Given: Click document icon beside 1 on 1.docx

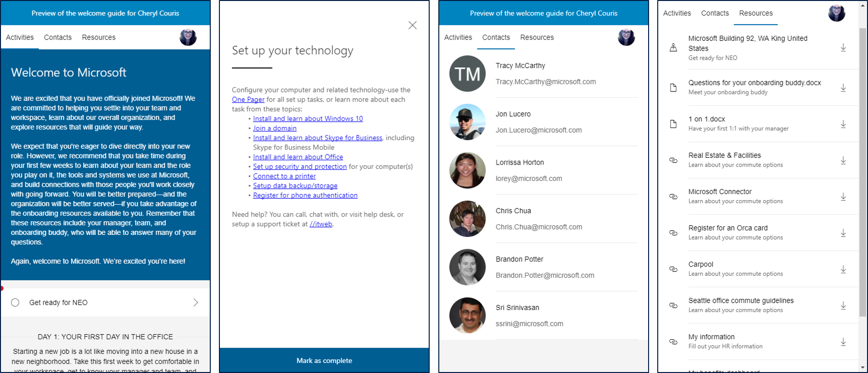Looking at the screenshot, I should [673, 124].
